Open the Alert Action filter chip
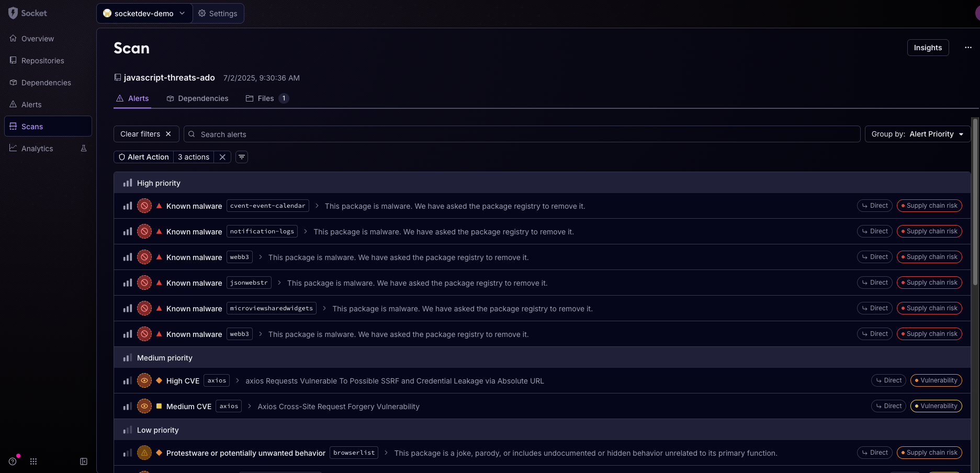Viewport: 980px width, 473px height. [143, 157]
